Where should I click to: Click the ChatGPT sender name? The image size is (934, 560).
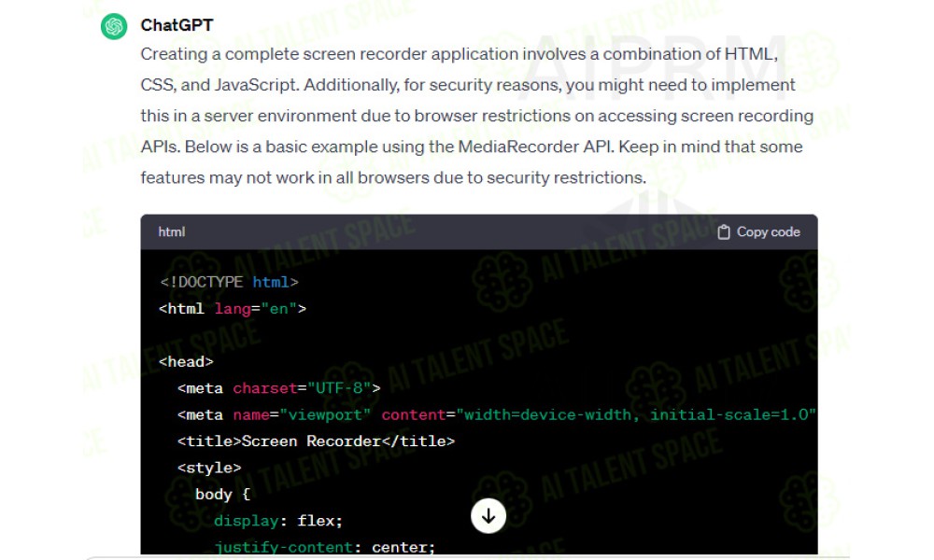[x=177, y=25]
